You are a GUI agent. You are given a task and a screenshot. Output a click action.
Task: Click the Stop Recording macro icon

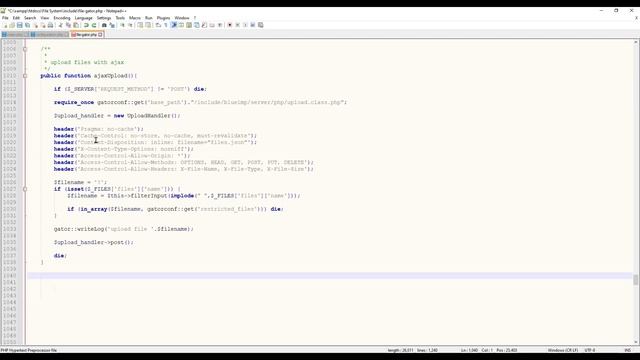[x=238, y=25]
